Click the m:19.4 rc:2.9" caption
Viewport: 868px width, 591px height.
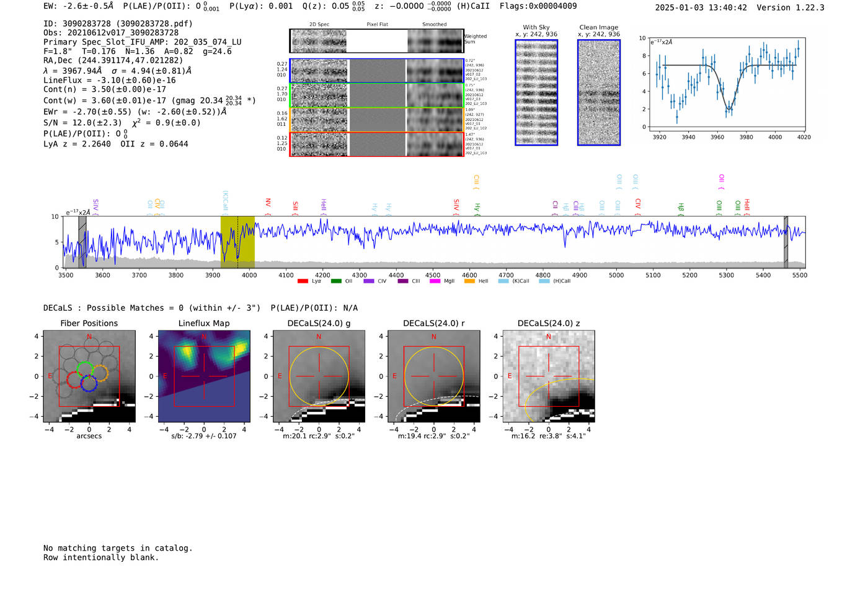pyautogui.click(x=434, y=436)
